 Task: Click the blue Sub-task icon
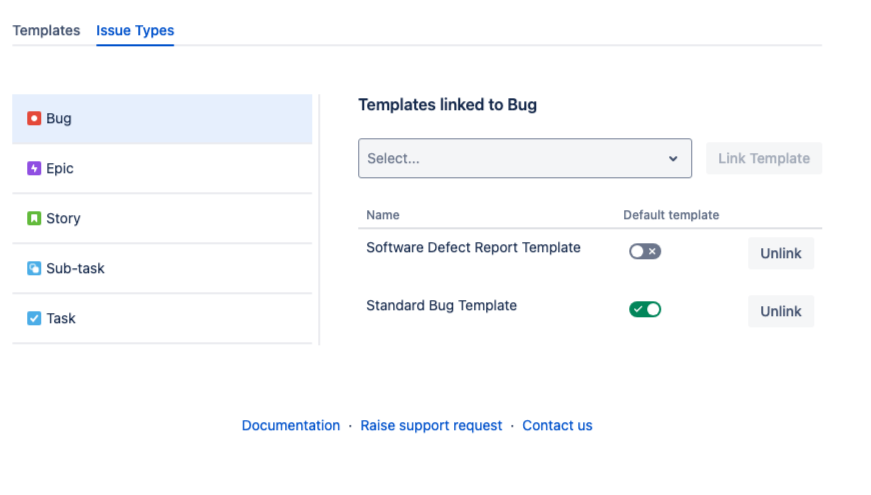click(x=34, y=268)
